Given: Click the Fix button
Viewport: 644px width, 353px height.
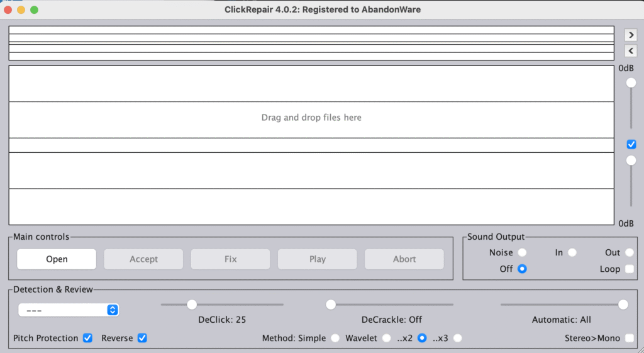Looking at the screenshot, I should click(230, 259).
